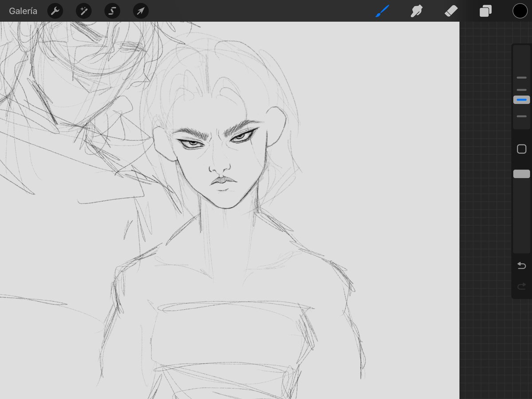The width and height of the screenshot is (532, 399).
Task: Tap the opacity slider handle on the sidebar
Action: (521, 173)
